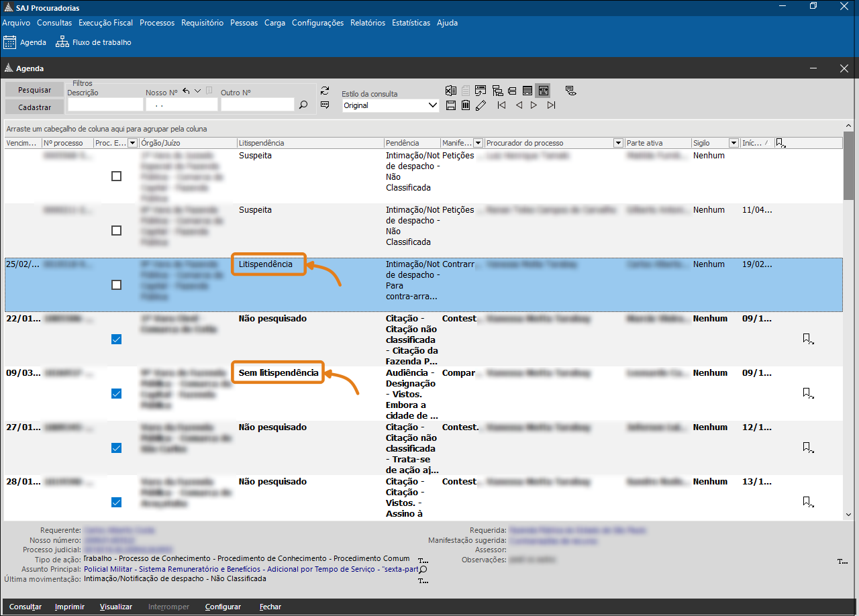859x616 pixels.
Task: Click the comment with eye toolbar icon
Action: click(570, 91)
